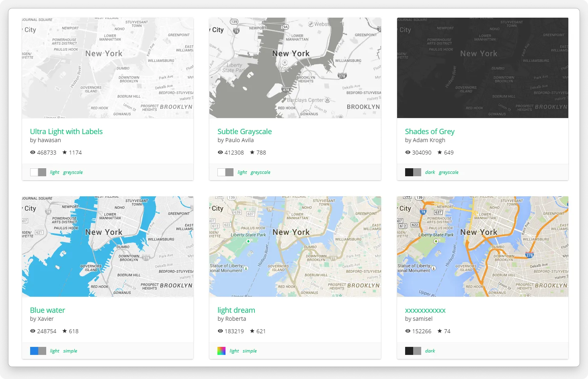Click the author text 'by samisel'

click(x=419, y=319)
